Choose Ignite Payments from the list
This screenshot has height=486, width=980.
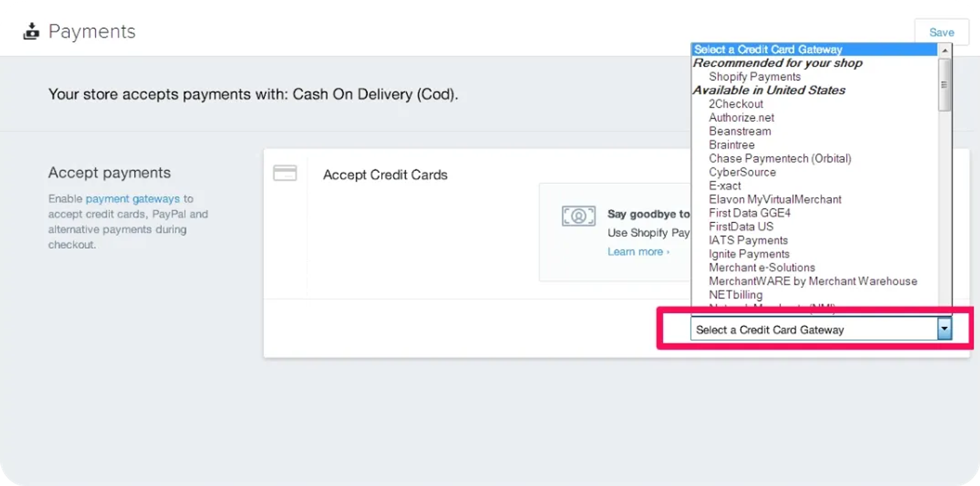[x=749, y=254]
